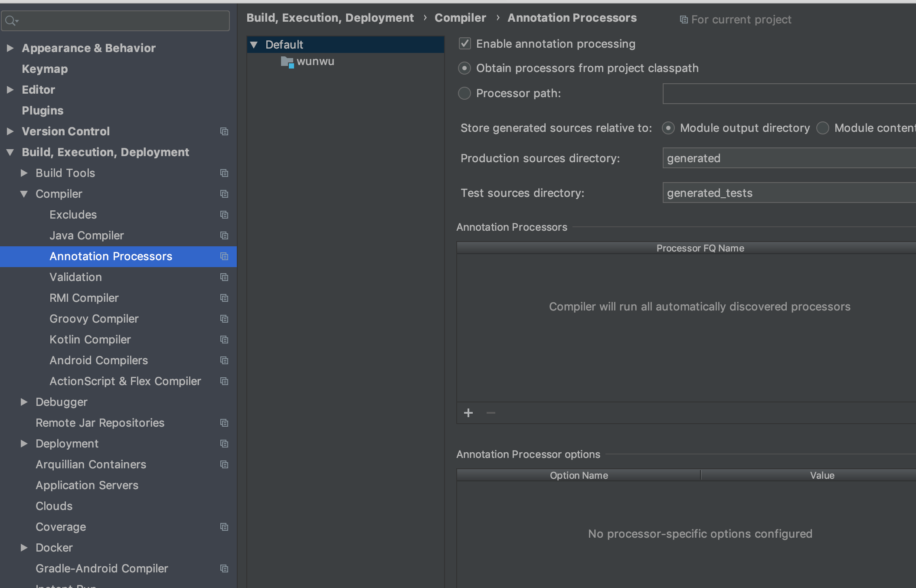
Task: Open Keymap settings
Action: tap(45, 69)
